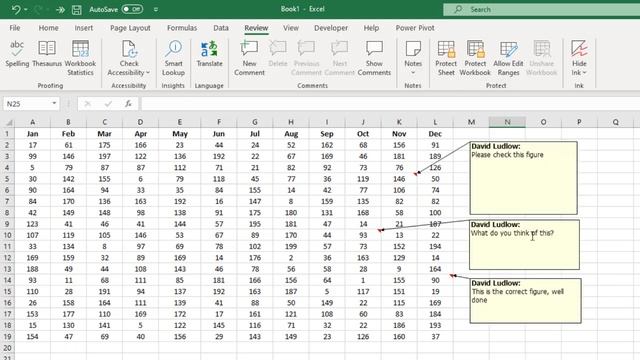The image size is (640, 360).
Task: Click the Undo arrow icon
Action: click(x=16, y=9)
